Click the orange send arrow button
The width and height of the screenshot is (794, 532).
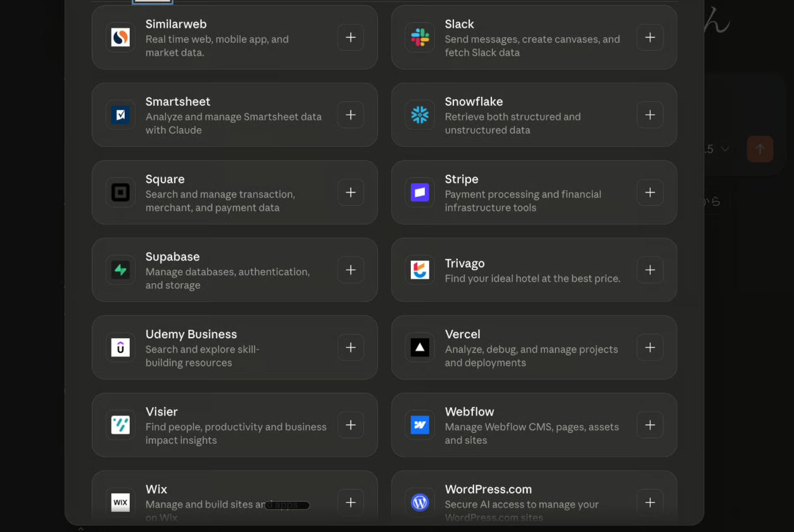[x=760, y=149]
